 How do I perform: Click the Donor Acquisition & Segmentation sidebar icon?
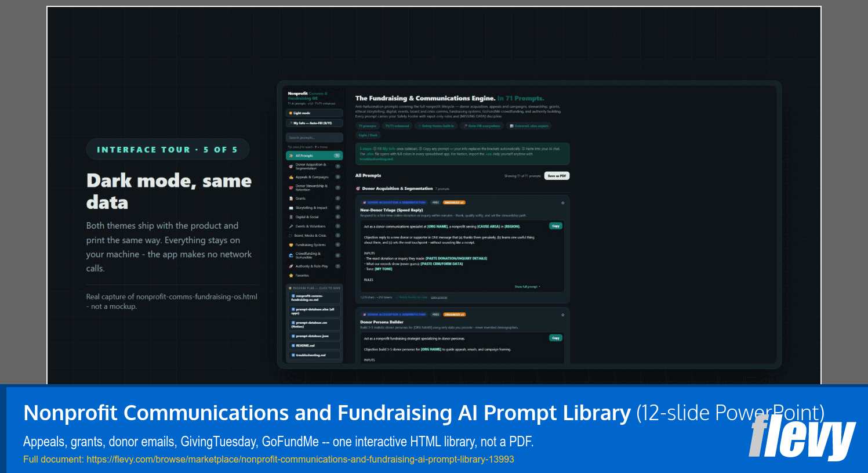(290, 167)
